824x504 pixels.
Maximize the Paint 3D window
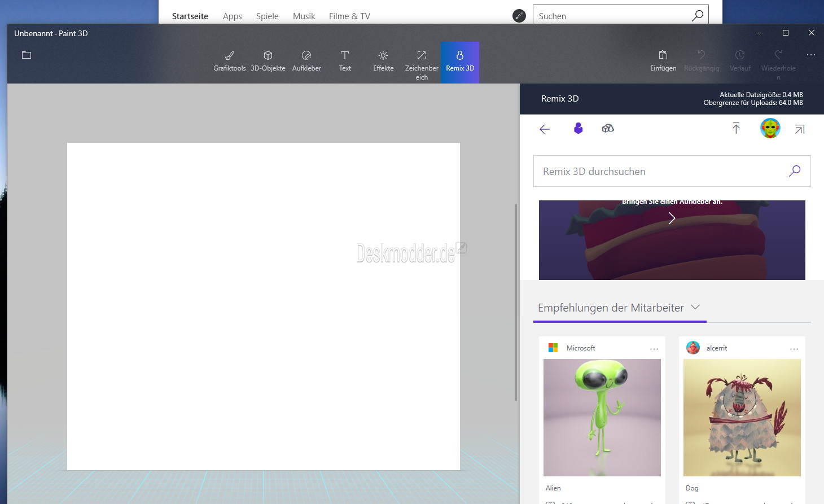coord(786,33)
